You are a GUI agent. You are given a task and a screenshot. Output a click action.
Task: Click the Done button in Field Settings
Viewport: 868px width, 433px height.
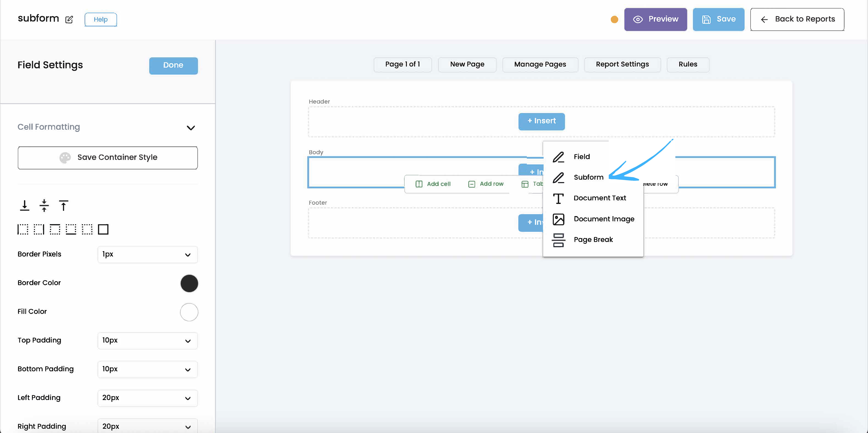point(173,65)
